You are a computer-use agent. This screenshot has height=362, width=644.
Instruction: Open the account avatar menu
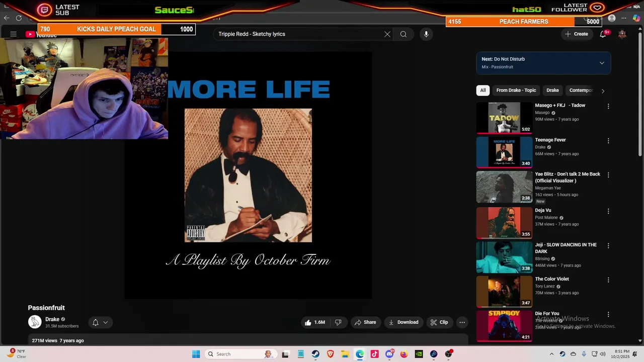pyautogui.click(x=622, y=34)
